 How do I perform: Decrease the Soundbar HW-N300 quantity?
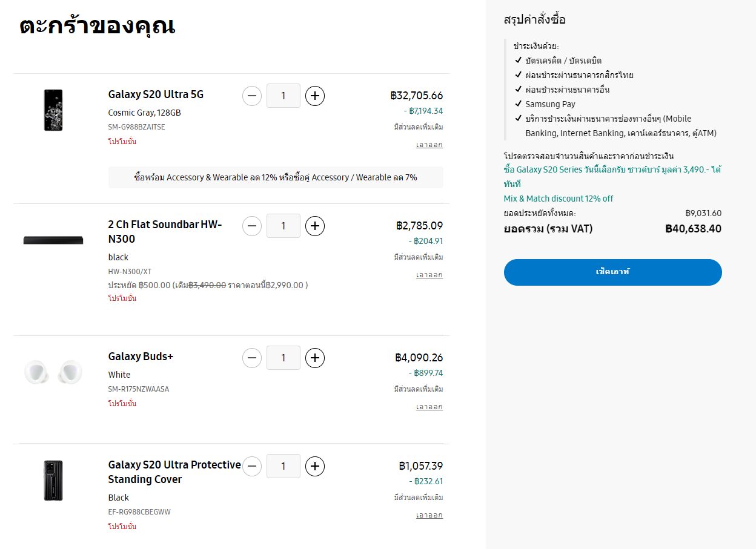(x=252, y=226)
